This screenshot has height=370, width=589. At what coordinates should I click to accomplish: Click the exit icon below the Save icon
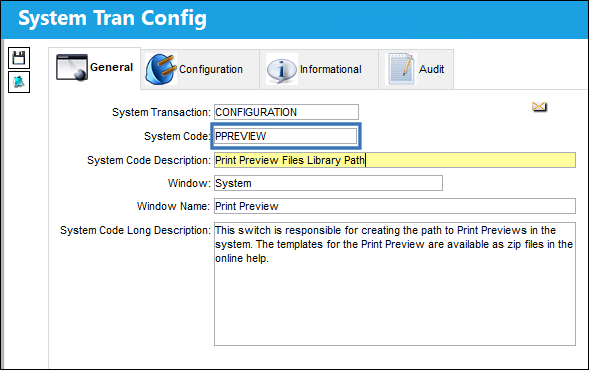point(19,82)
